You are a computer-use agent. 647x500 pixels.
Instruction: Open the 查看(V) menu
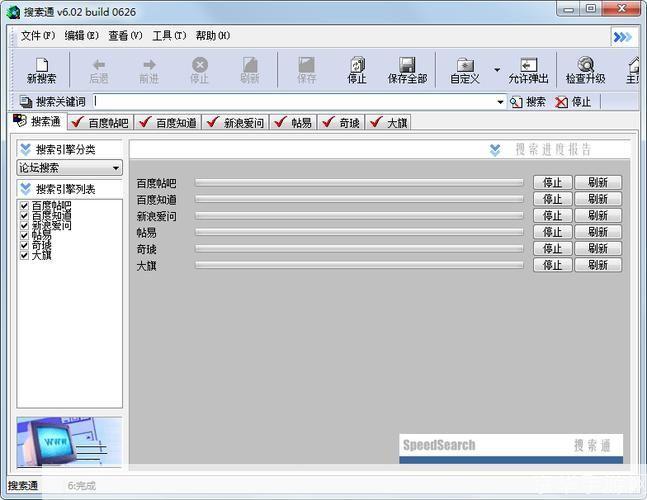tap(125, 36)
